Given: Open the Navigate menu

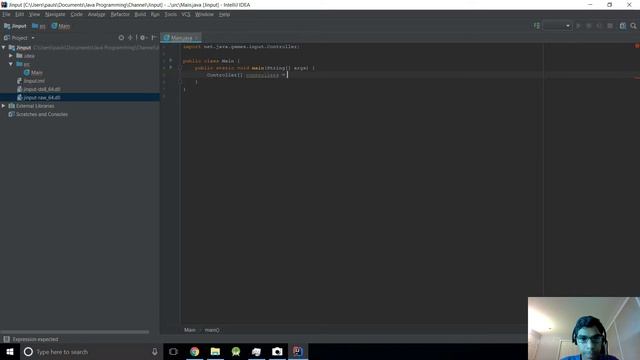Looking at the screenshot, I should 55,14.
